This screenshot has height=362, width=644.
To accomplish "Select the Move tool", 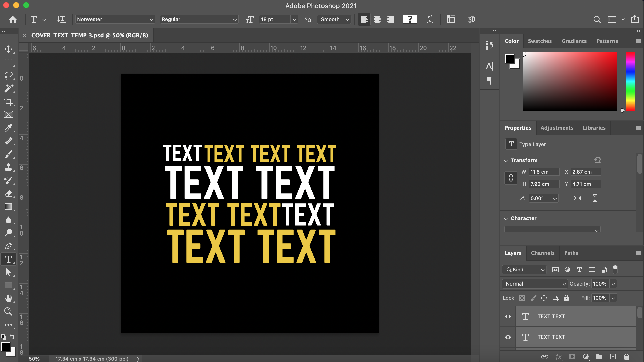I will pos(9,49).
